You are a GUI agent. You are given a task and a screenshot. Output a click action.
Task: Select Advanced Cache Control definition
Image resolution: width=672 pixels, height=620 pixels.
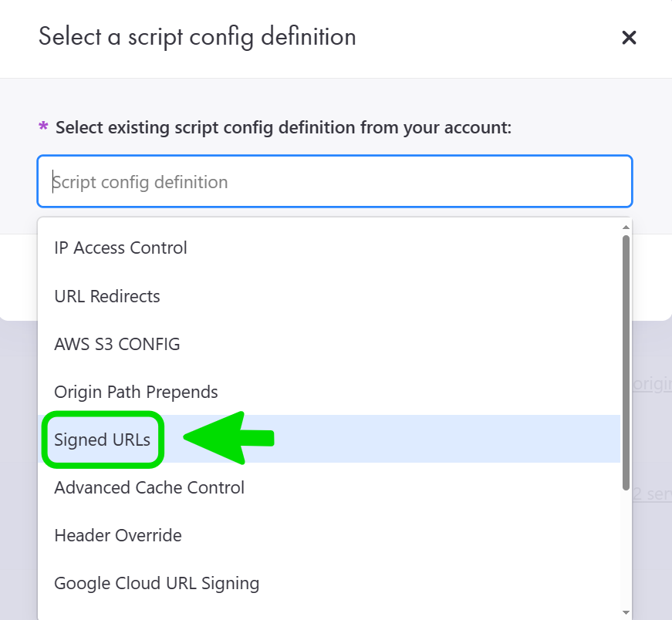pyautogui.click(x=149, y=487)
